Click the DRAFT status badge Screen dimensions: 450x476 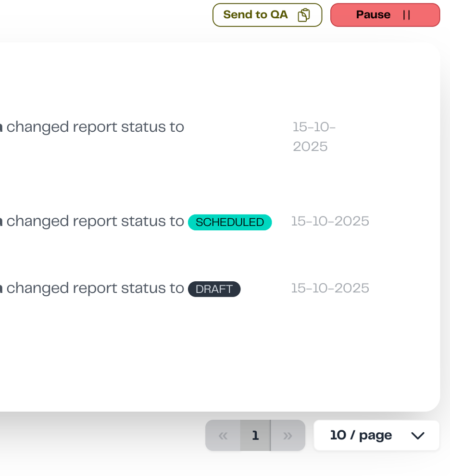coord(214,289)
